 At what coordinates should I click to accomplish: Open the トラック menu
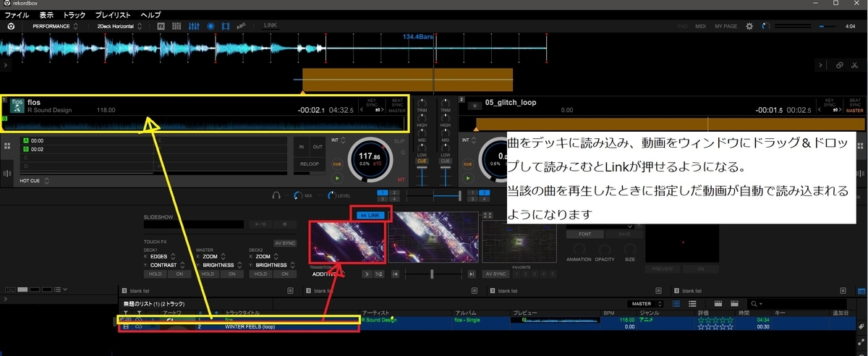pyautogui.click(x=74, y=14)
